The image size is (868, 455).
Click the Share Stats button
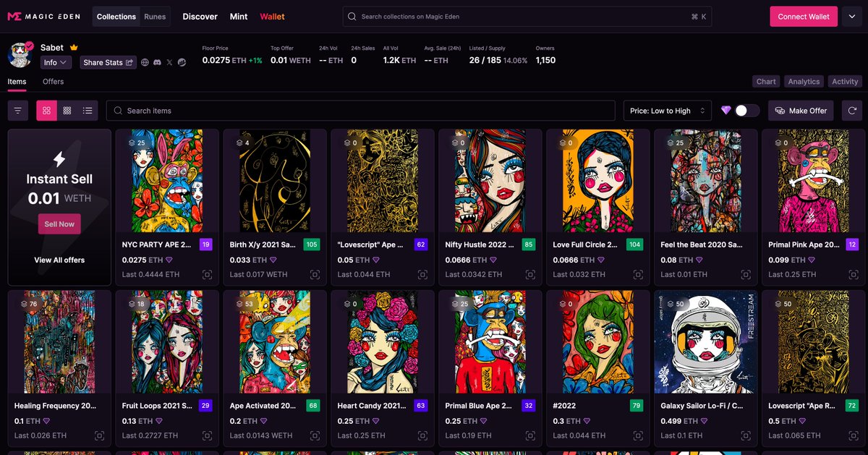[108, 63]
